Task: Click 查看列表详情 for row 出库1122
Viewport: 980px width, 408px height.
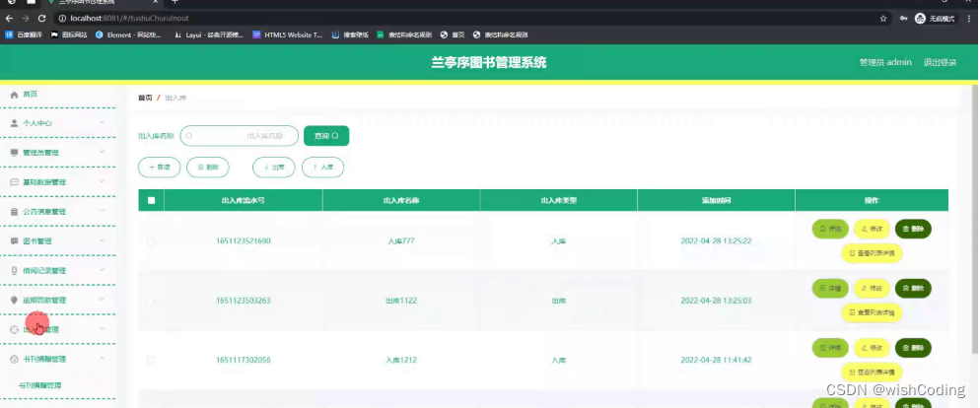Action: point(872,313)
